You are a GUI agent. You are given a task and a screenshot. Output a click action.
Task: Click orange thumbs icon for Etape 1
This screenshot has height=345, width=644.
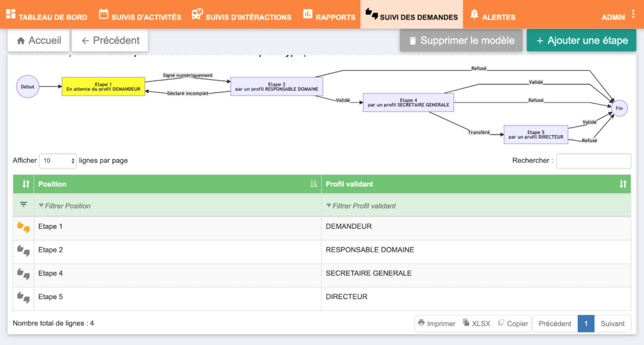(x=23, y=227)
